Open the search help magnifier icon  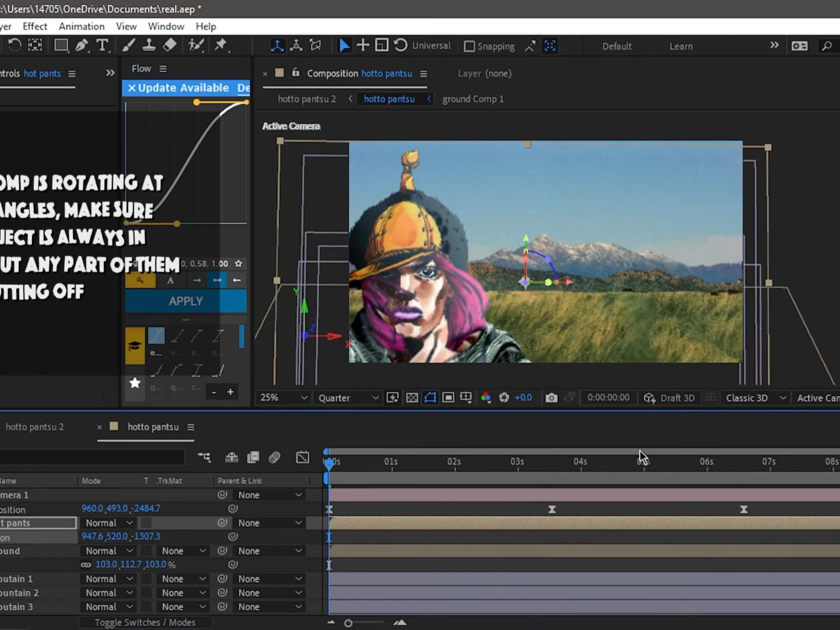tap(826, 45)
